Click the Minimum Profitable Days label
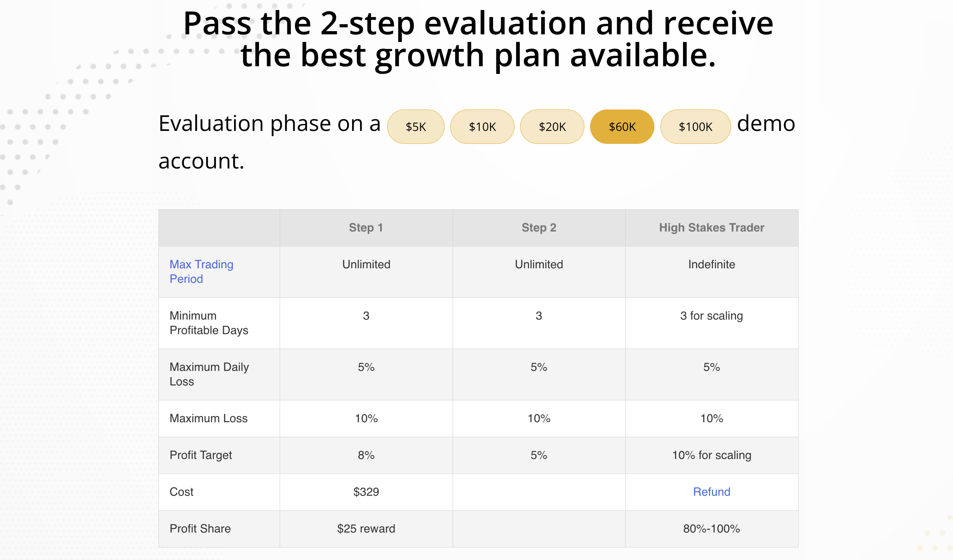Viewport: 953px width, 560px height. (209, 323)
